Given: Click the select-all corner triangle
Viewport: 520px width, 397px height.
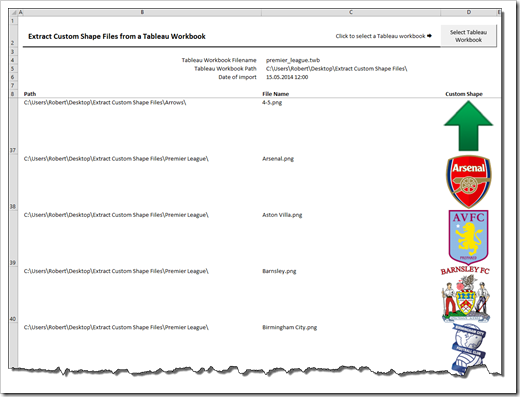Looking at the screenshot, I should (x=14, y=12).
